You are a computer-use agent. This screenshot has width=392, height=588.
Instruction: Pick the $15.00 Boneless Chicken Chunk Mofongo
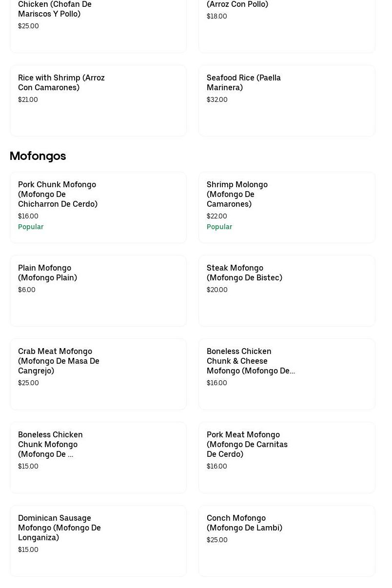pos(98,457)
